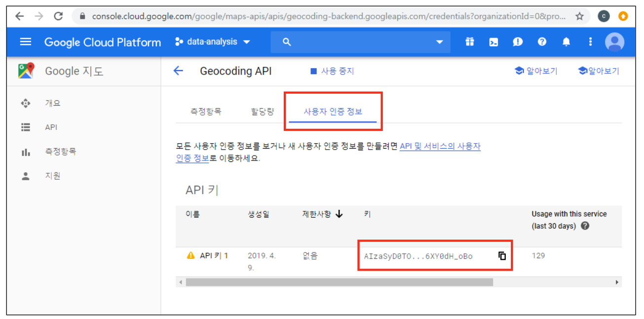Click the orange update icon in the browser toolbar

tap(623, 16)
